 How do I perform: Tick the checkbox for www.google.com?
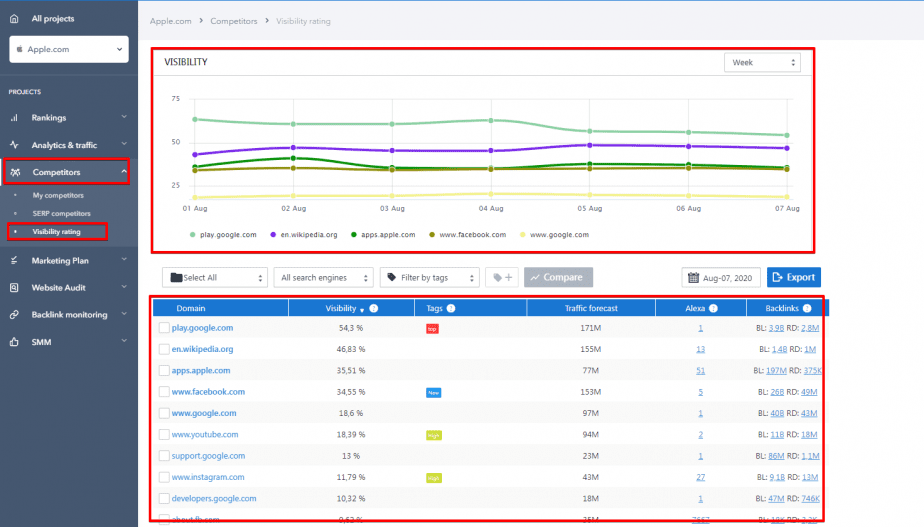pos(164,413)
